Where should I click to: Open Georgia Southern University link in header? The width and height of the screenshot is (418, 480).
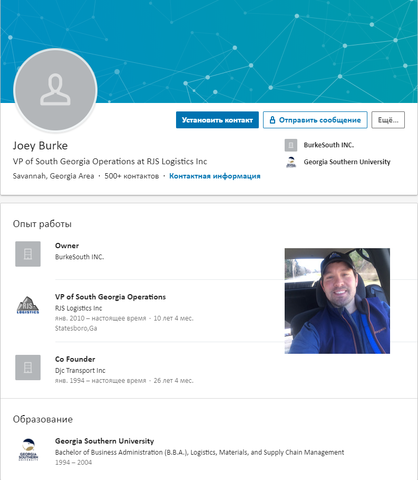[x=347, y=162]
